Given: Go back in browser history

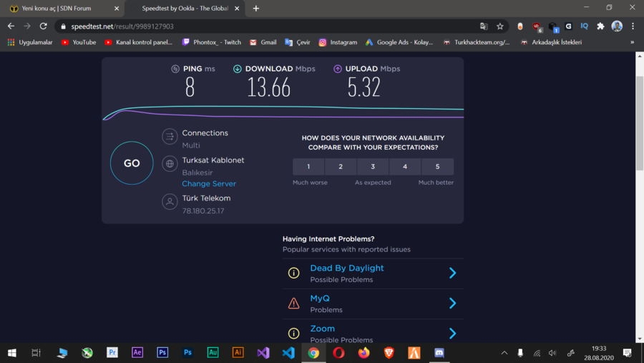Looking at the screenshot, I should [11, 26].
